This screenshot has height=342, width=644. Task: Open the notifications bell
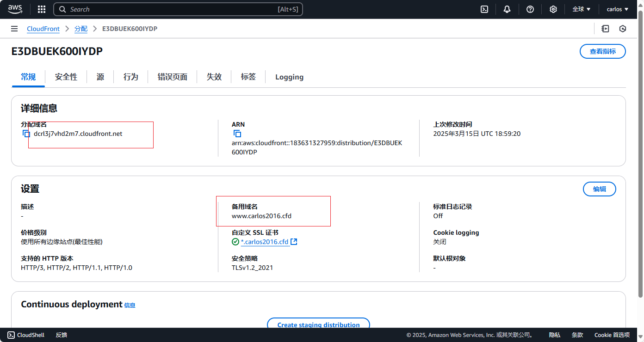(x=507, y=9)
